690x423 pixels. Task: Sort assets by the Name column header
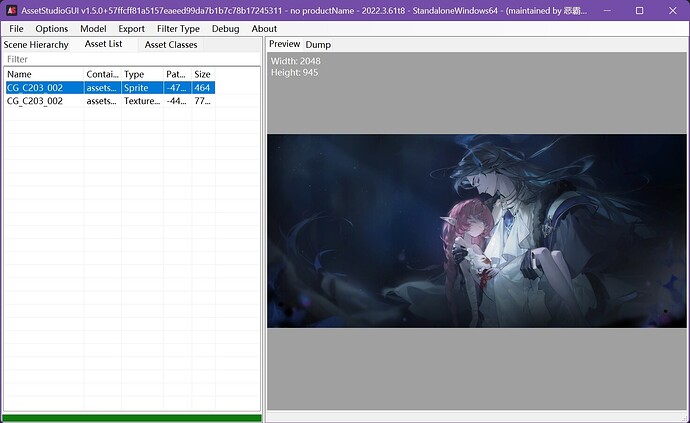point(42,74)
